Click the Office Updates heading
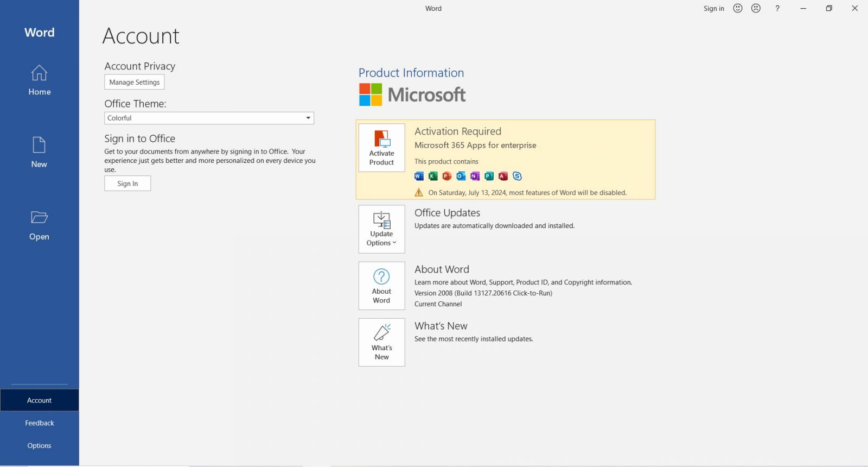The height and width of the screenshot is (467, 868). pyautogui.click(x=448, y=213)
